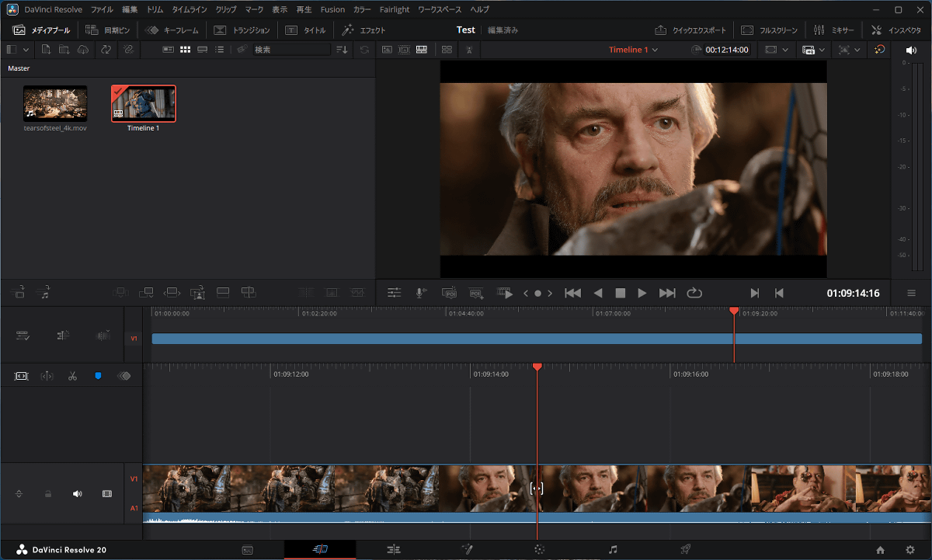Switch media pool to list view
932x560 pixels.
[219, 49]
